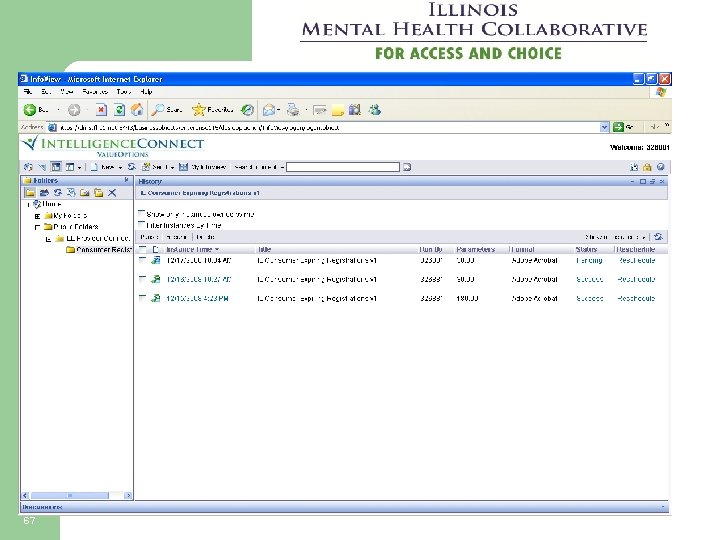Click the folder view icon in Folders panel

click(30, 193)
